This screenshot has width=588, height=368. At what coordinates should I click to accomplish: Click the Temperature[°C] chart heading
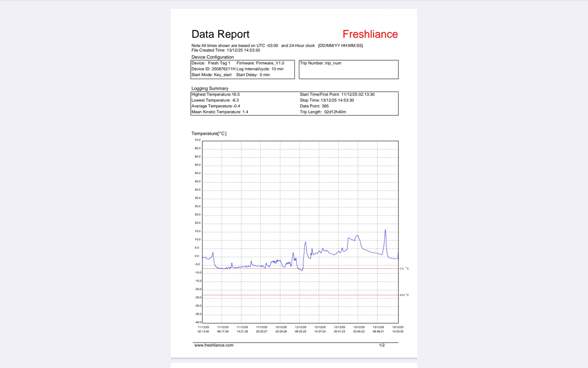point(209,133)
